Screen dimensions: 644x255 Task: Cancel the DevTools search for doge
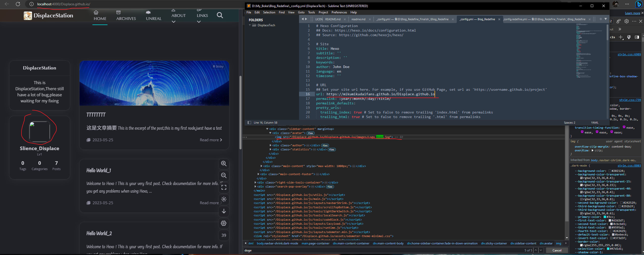(557, 250)
